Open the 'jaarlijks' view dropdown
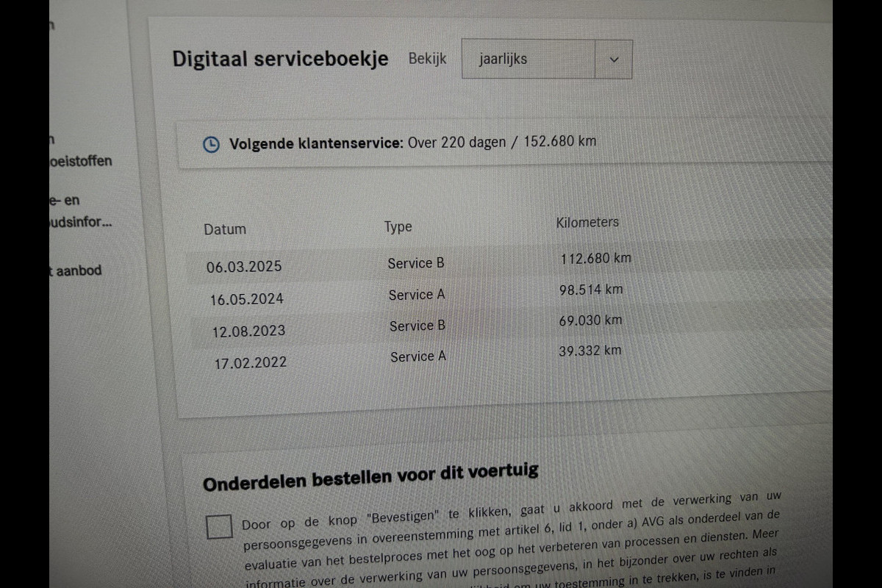This screenshot has height=588, width=882. tap(547, 60)
